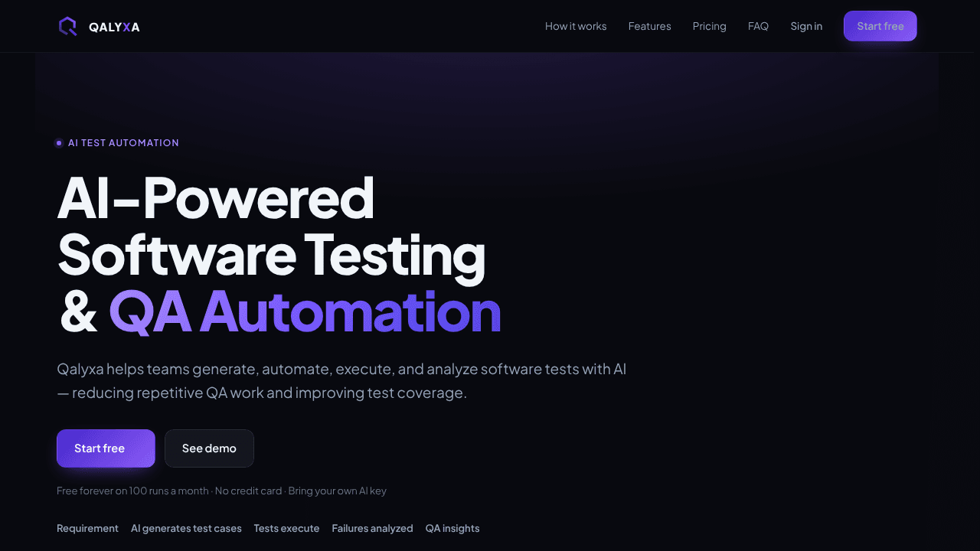The height and width of the screenshot is (551, 980).
Task: Click the Free forever on 100 runs note
Action: click(221, 491)
